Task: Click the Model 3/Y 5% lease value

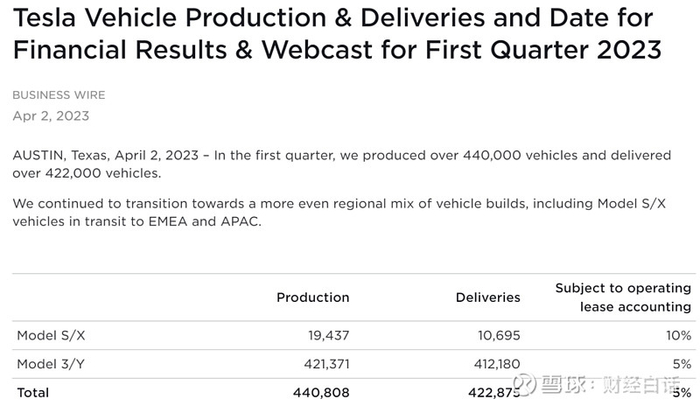Action: click(x=683, y=363)
